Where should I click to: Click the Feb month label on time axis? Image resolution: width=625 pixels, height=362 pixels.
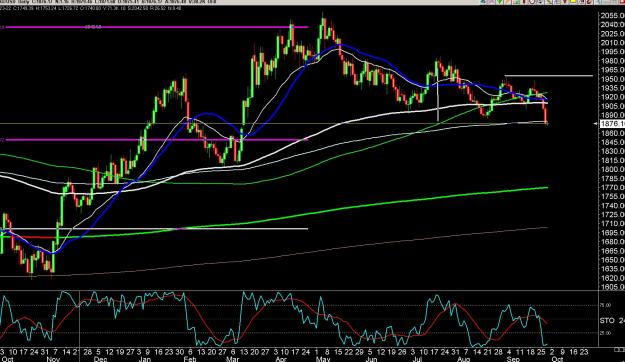click(x=190, y=359)
